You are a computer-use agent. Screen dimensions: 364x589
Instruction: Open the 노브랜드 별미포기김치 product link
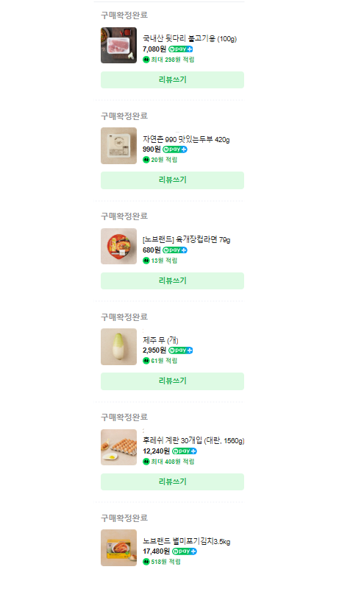click(x=187, y=541)
